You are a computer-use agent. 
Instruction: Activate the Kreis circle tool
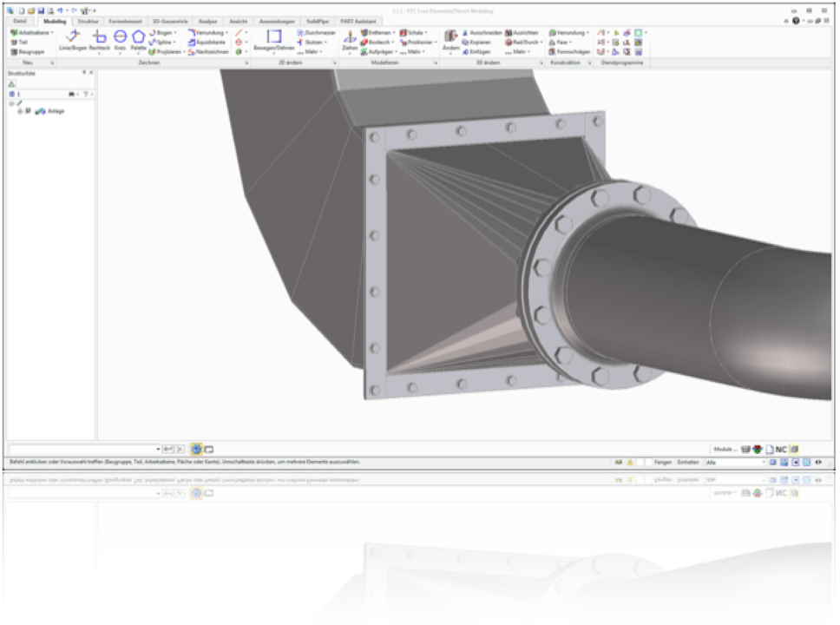coord(120,41)
